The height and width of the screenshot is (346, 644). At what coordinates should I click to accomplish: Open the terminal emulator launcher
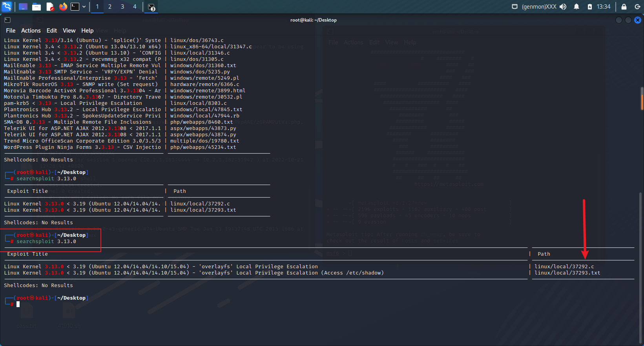point(75,7)
